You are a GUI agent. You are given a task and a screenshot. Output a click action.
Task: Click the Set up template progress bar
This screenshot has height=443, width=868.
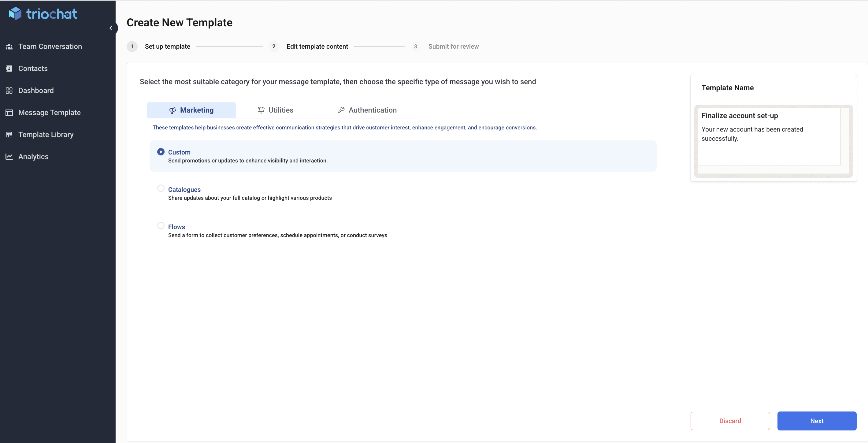[x=229, y=47]
